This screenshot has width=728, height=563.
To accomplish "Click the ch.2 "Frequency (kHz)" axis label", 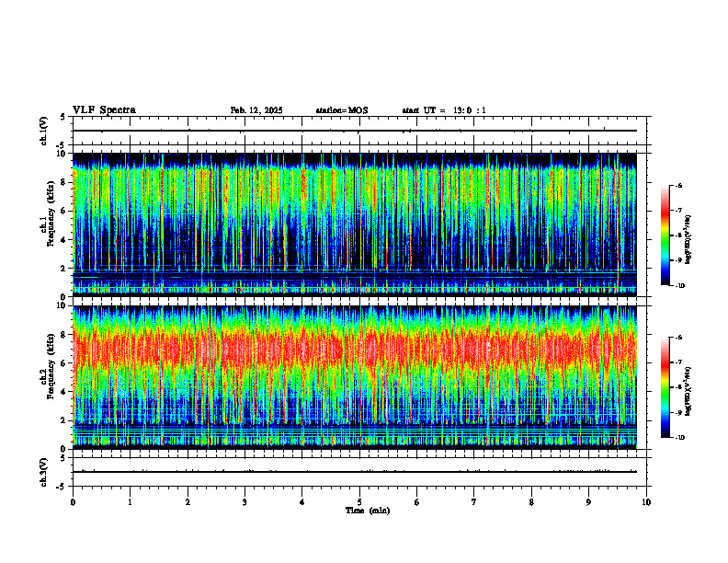I will point(51,366).
